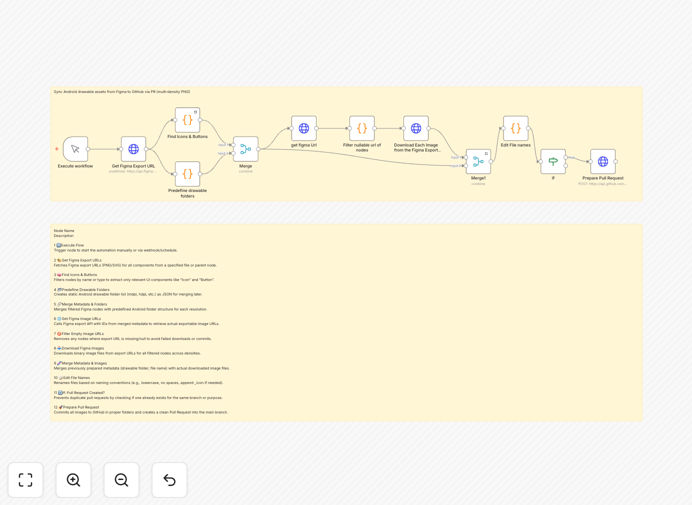The height and width of the screenshot is (505, 692).
Task: Open the Find Icons & Buttons code node
Action: pyautogui.click(x=188, y=120)
